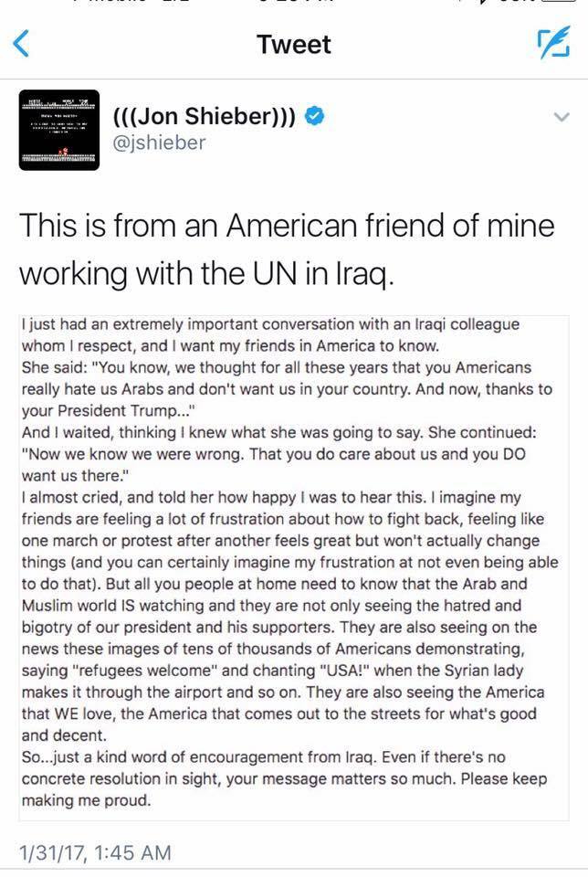
Task: Open the compose new tweet icon
Action: (551, 44)
